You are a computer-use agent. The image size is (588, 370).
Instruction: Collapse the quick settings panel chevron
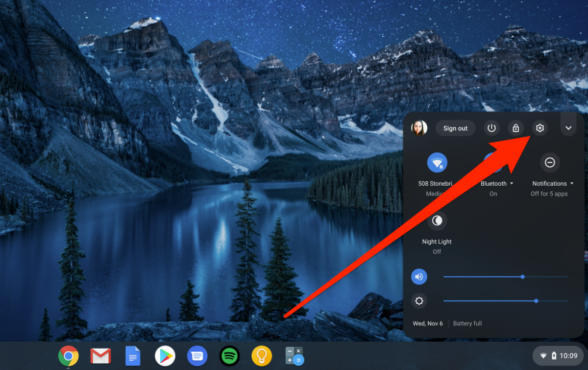(x=568, y=128)
